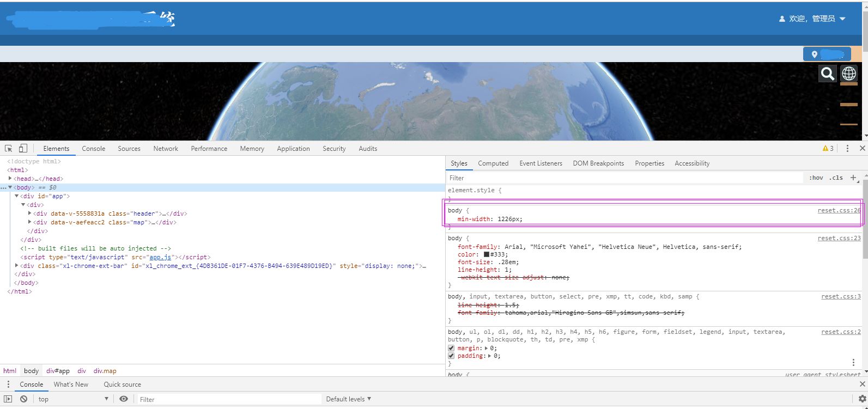Toggle the margin property checkbox
The width and height of the screenshot is (868, 409).
(x=451, y=348)
